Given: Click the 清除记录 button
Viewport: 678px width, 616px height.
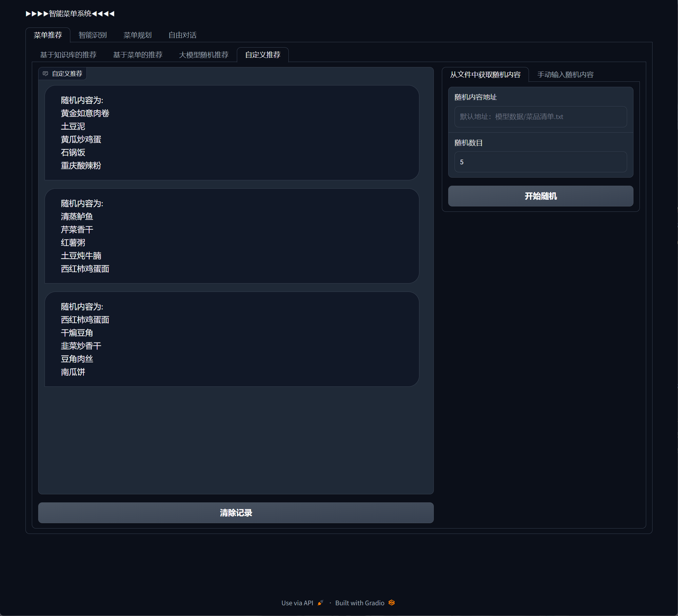Looking at the screenshot, I should (236, 513).
